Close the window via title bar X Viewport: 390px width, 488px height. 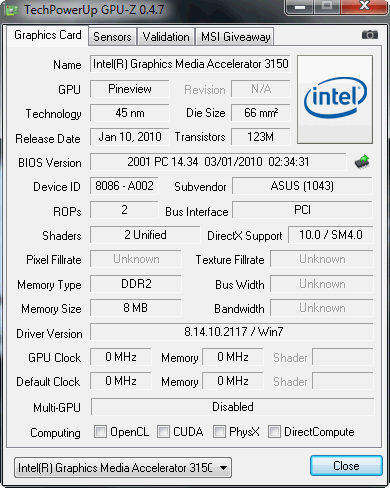coord(365,7)
